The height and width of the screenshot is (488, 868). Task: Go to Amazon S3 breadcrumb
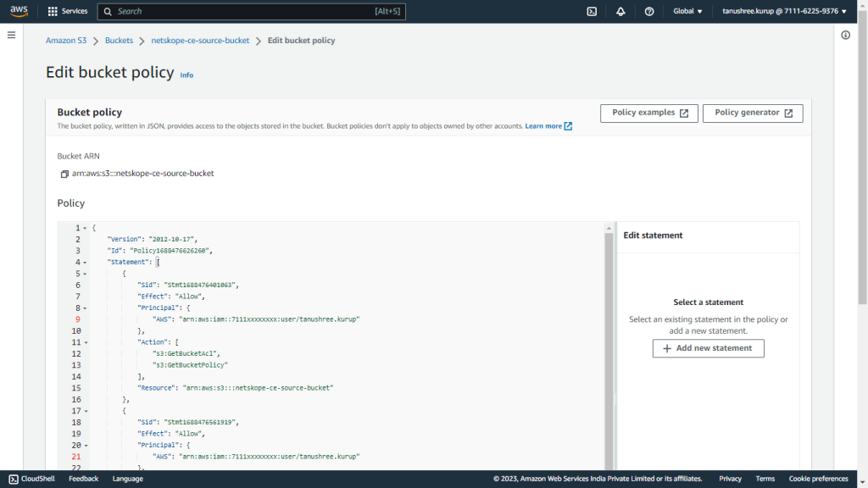tap(66, 41)
